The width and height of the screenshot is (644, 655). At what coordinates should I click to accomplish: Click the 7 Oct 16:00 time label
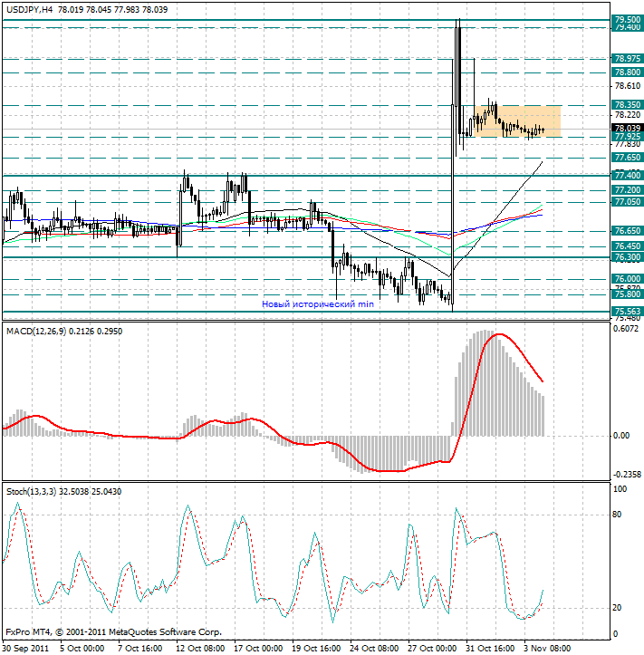tap(139, 649)
